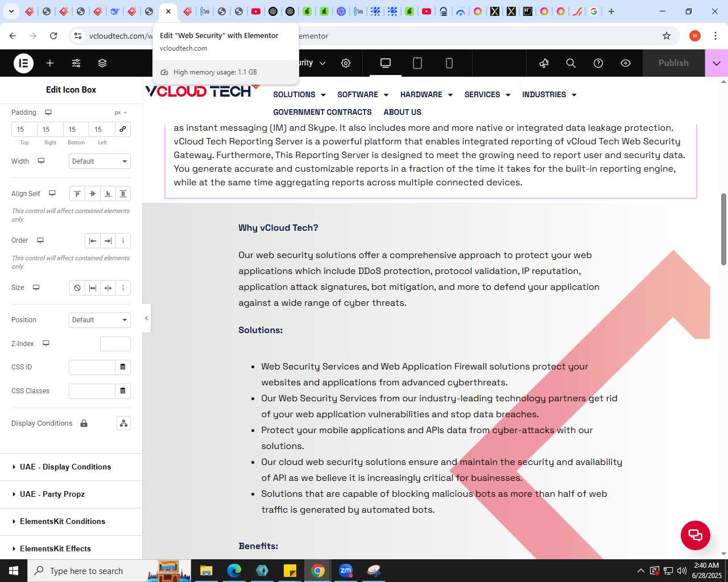Select Align Self start option

(77, 194)
